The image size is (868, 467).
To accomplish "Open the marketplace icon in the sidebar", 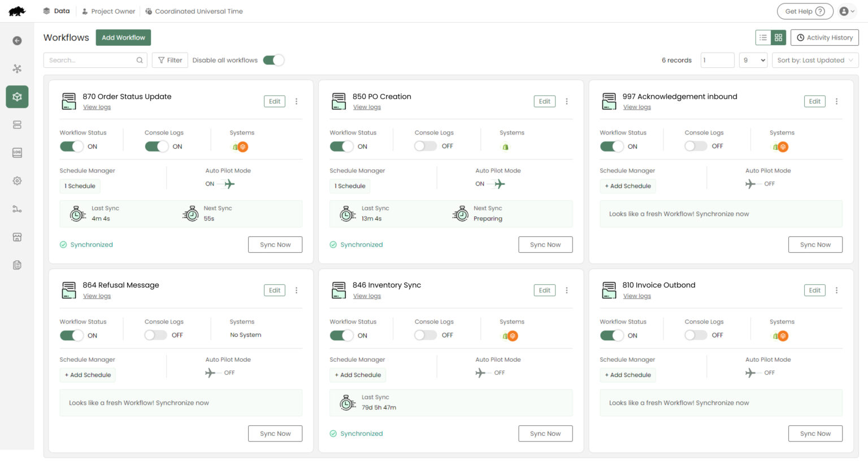I will (17, 237).
